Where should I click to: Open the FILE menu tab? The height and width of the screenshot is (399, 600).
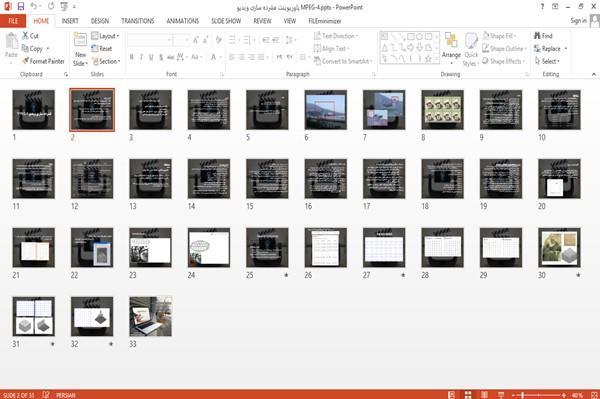click(13, 21)
